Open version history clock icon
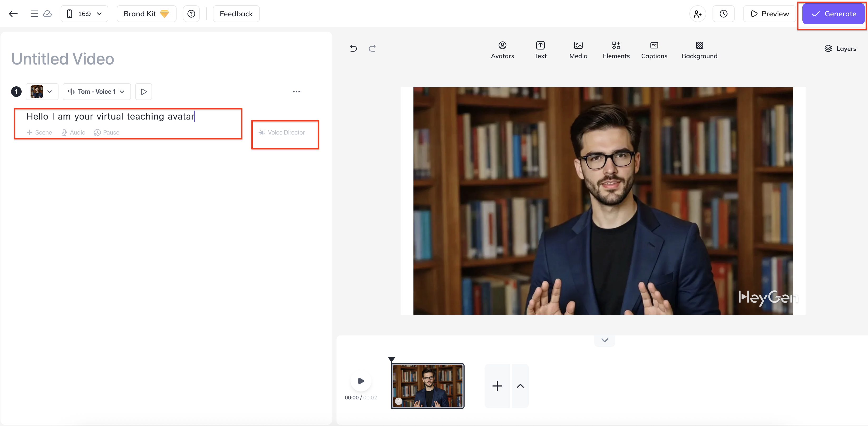Viewport: 868px width, 426px height. (x=723, y=14)
